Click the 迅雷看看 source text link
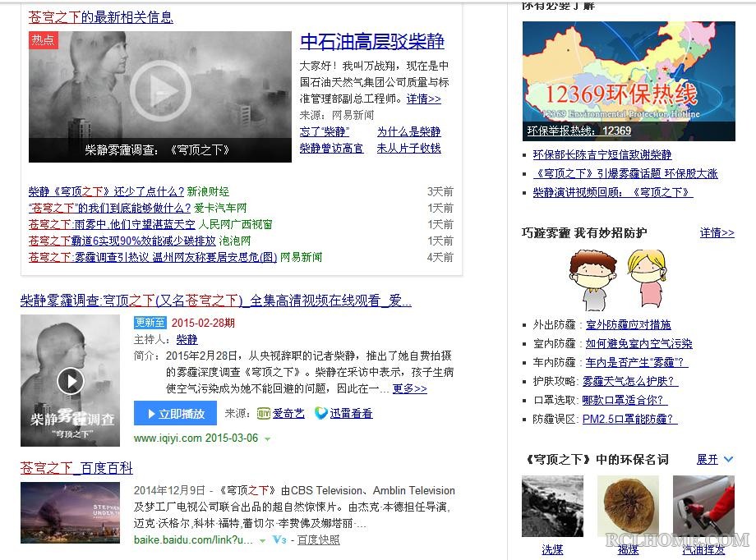 [351, 414]
